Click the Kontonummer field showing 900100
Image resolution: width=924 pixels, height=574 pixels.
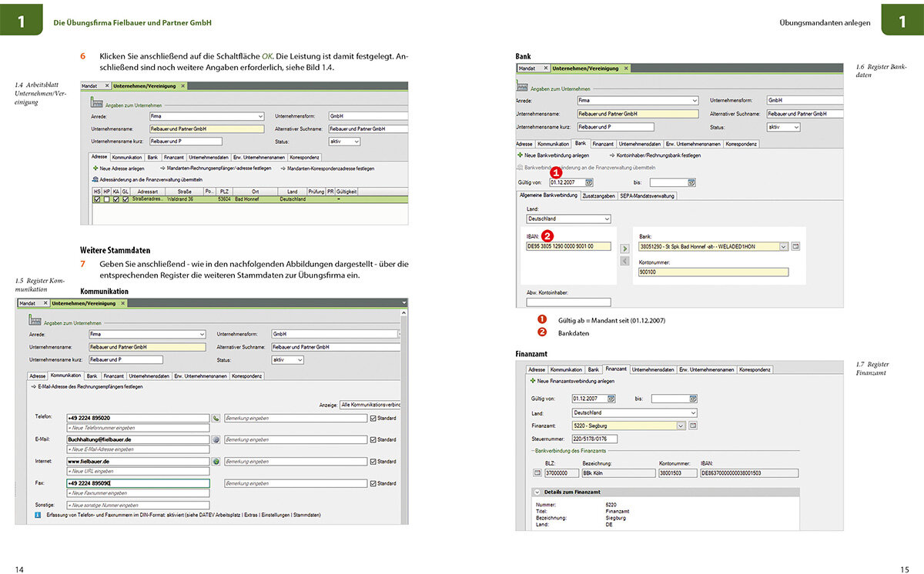[x=713, y=272]
